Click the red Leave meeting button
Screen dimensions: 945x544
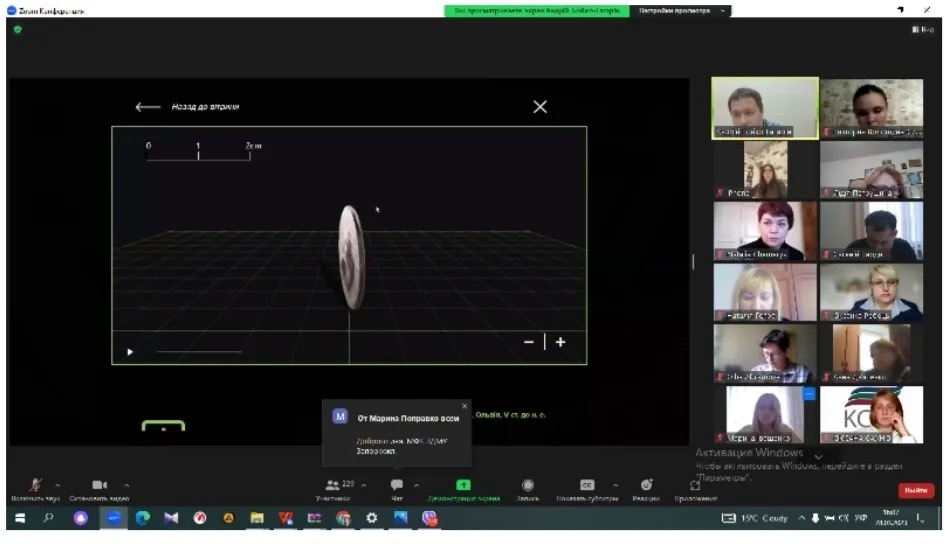[915, 490]
